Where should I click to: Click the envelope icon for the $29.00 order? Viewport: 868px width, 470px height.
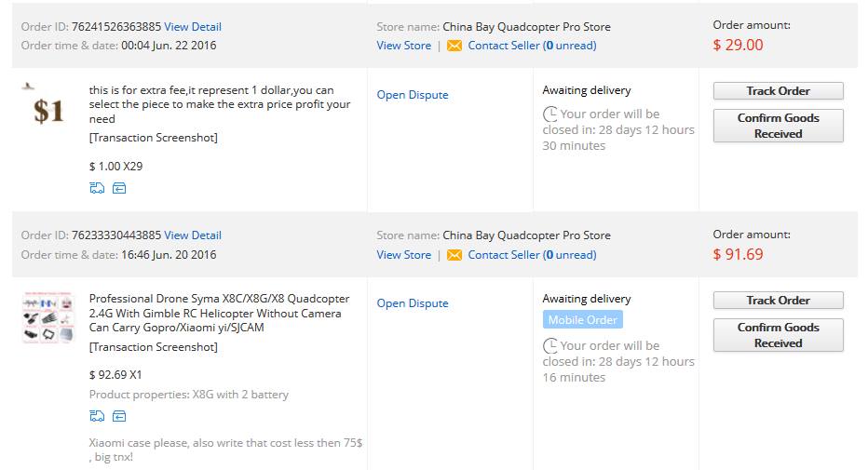(454, 46)
